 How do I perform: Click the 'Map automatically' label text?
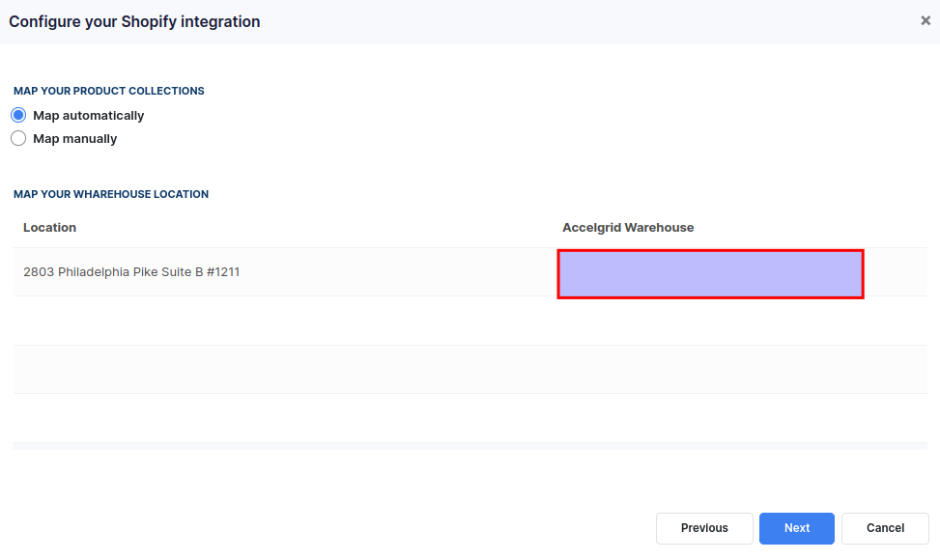(x=89, y=116)
